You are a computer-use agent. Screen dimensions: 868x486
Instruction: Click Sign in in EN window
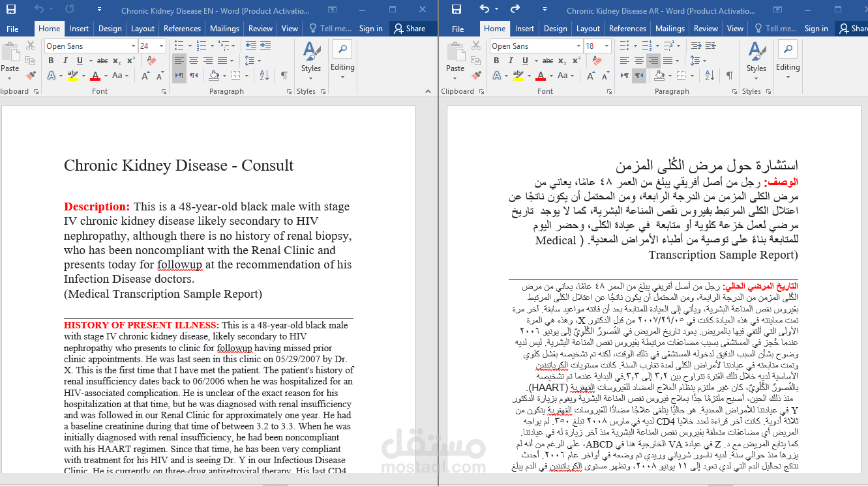click(371, 29)
